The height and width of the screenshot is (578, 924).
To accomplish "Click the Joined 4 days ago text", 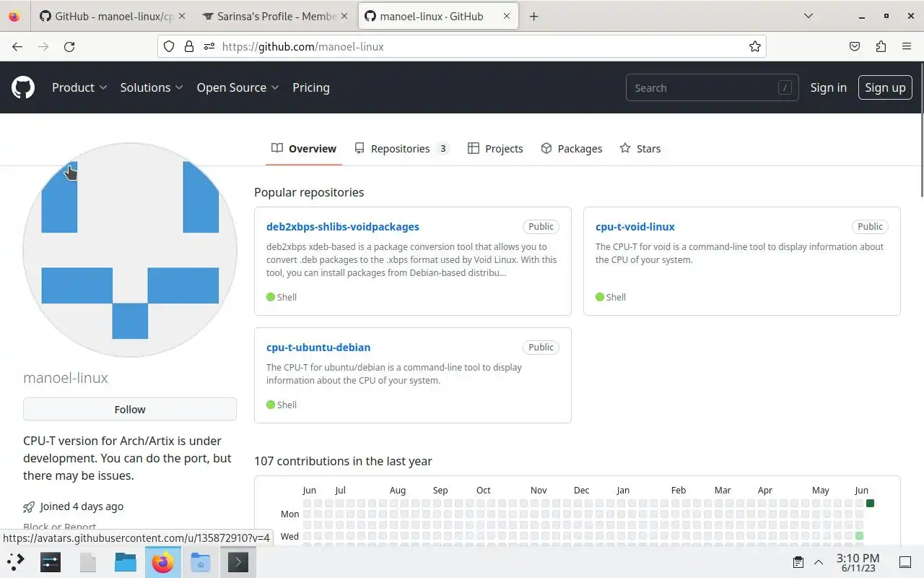I will point(82,506).
